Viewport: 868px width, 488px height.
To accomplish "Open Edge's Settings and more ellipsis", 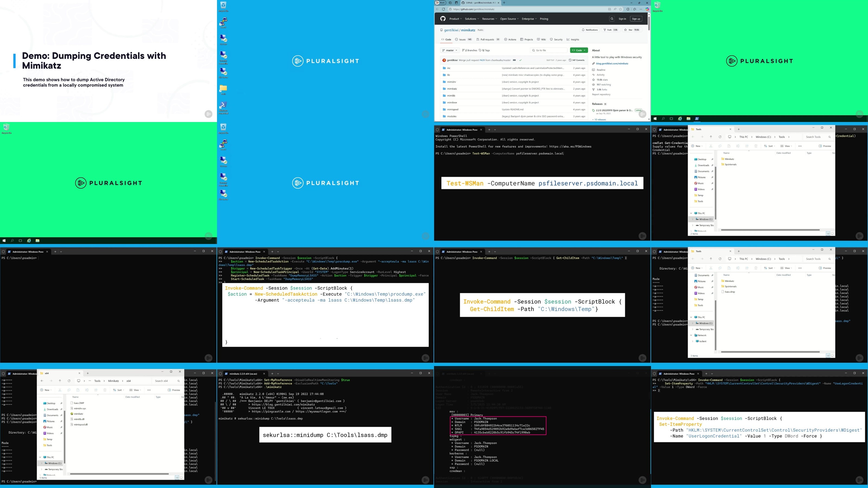I will (x=641, y=9).
